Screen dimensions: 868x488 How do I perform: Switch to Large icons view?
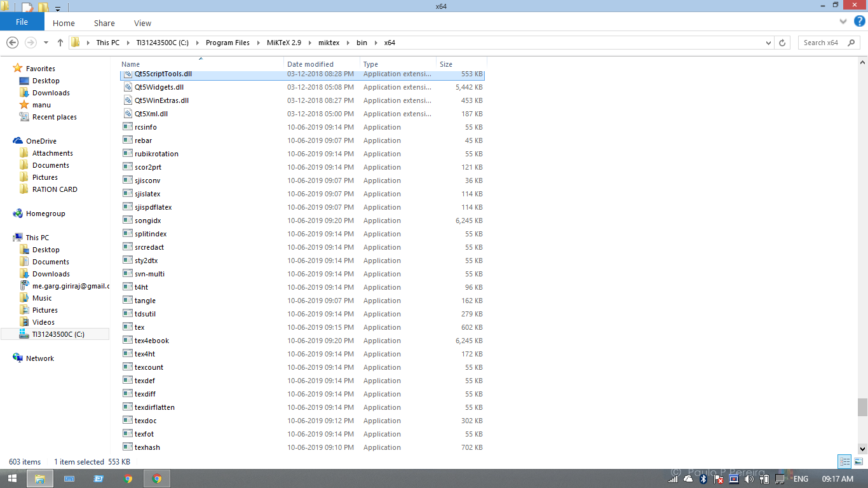click(x=858, y=462)
